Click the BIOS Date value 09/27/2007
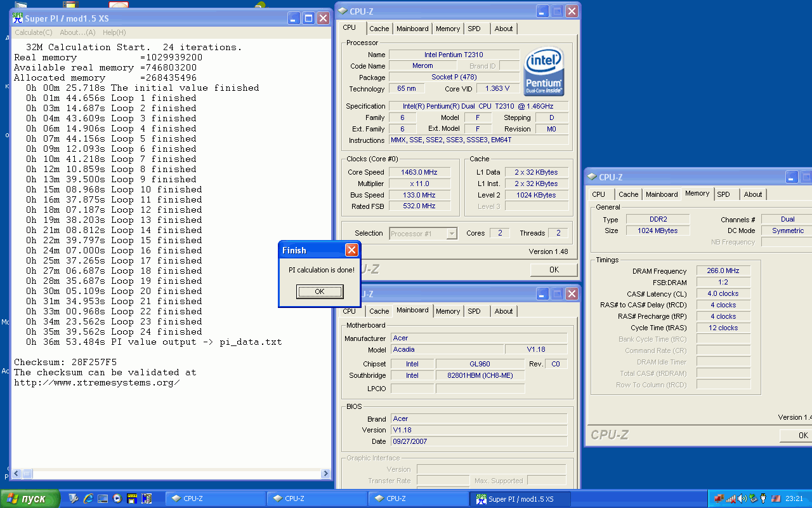This screenshot has width=812, height=508. pyautogui.click(x=479, y=441)
